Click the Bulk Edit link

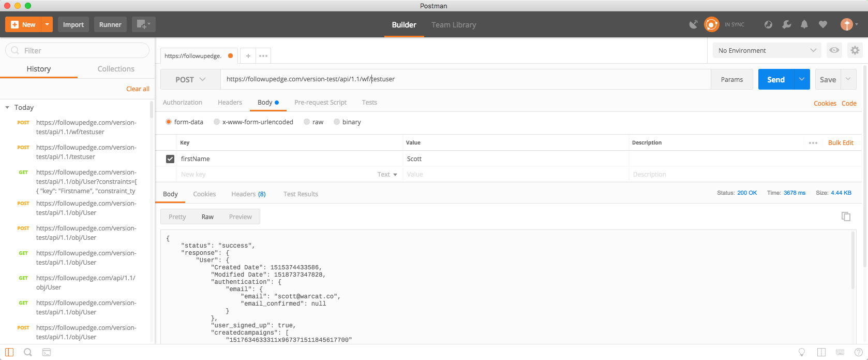pos(841,143)
